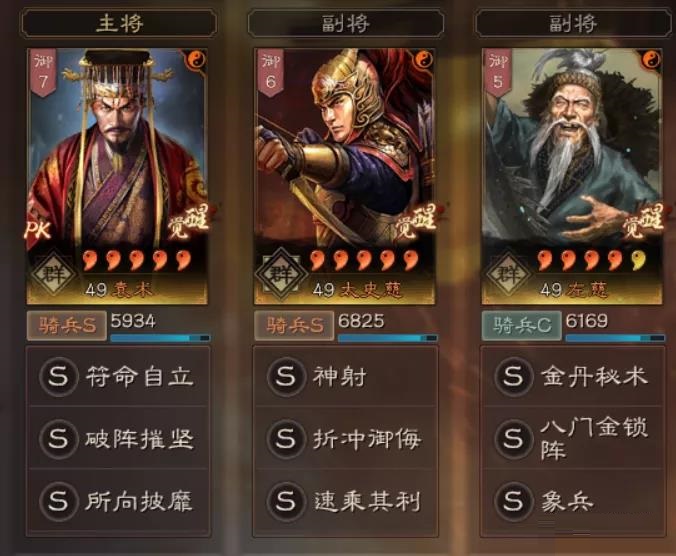
Task: Click the yin-yang icon on 袁术's card
Action: [x=195, y=60]
